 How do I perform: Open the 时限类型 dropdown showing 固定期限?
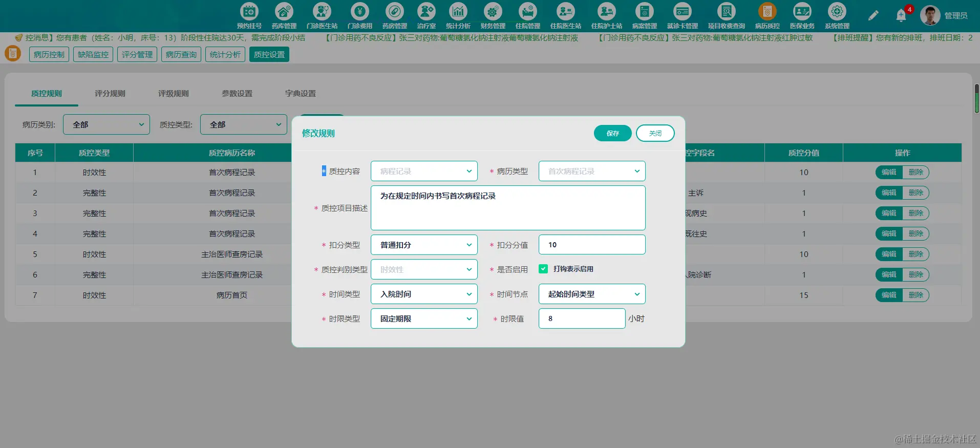coord(424,318)
